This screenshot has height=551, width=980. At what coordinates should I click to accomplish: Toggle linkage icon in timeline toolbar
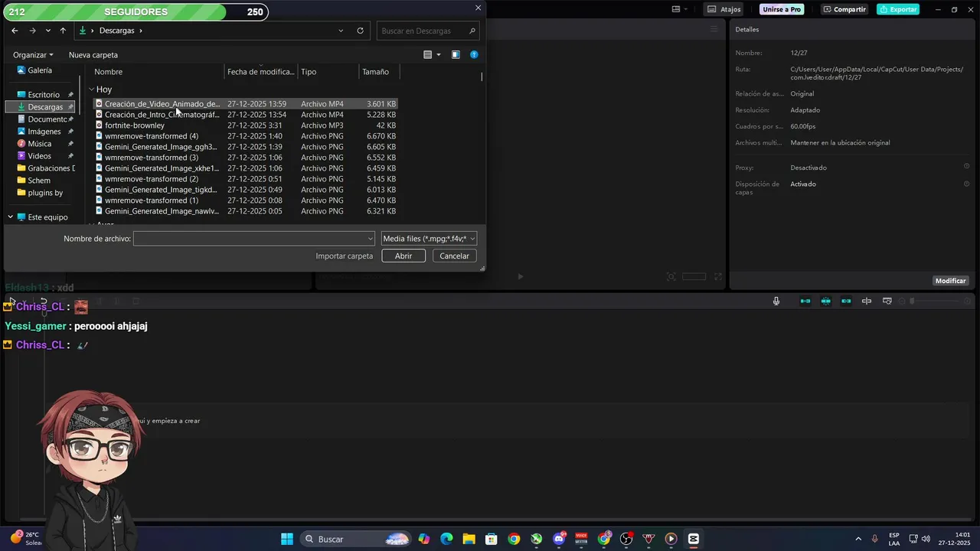(x=846, y=302)
